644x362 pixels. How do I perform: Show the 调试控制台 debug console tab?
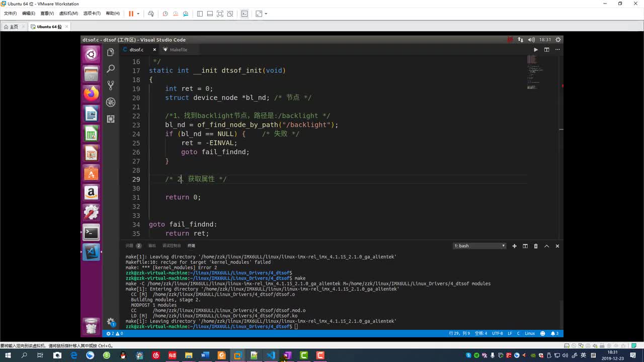[x=172, y=246]
